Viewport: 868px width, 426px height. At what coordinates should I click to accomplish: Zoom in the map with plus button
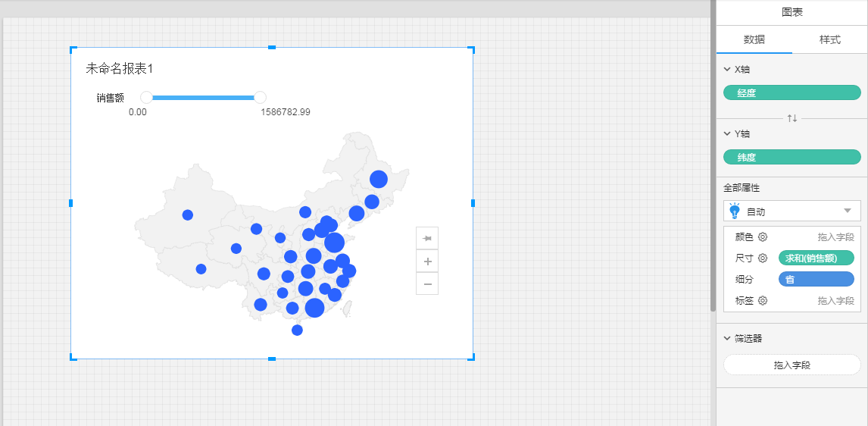click(x=426, y=261)
